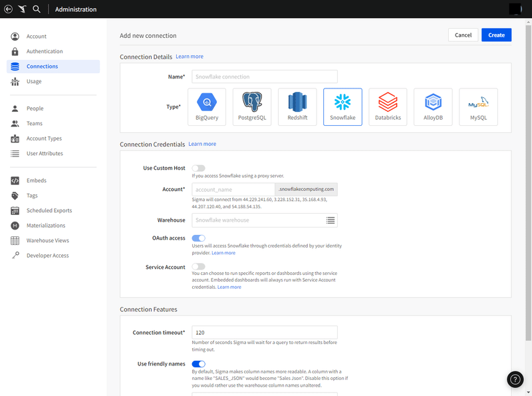Click the Connections database icon
532x396 pixels.
[15, 67]
